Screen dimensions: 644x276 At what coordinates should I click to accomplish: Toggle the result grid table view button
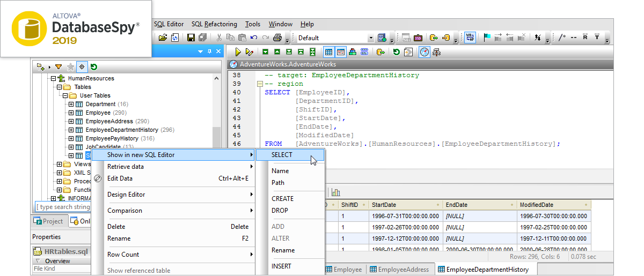tap(328, 52)
